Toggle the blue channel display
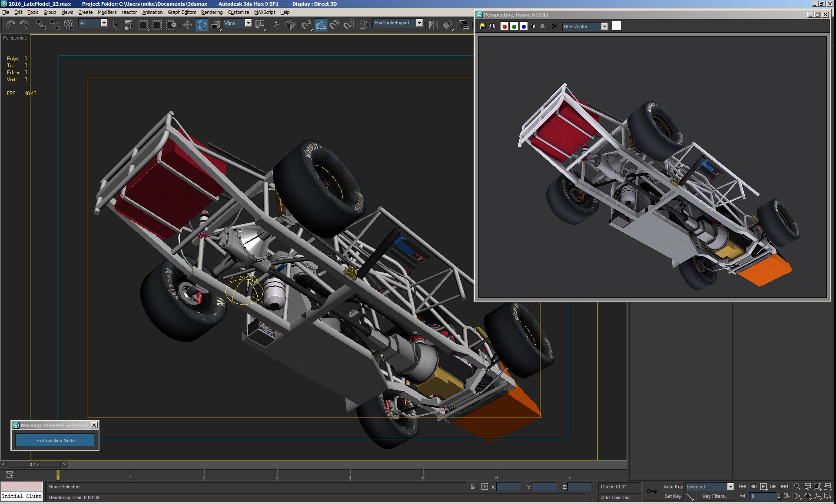This screenshot has height=504, width=836. click(524, 27)
